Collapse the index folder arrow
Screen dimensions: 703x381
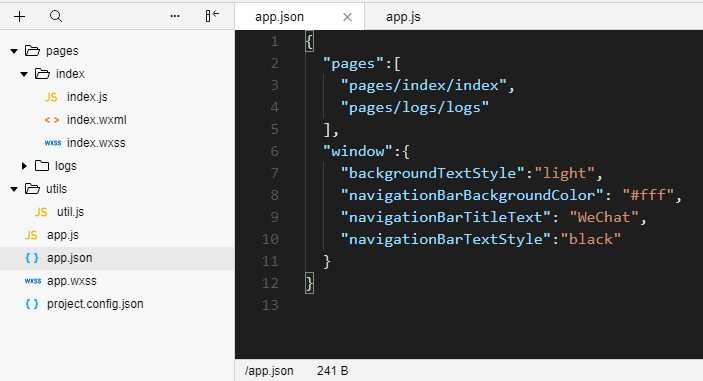pyautogui.click(x=24, y=74)
